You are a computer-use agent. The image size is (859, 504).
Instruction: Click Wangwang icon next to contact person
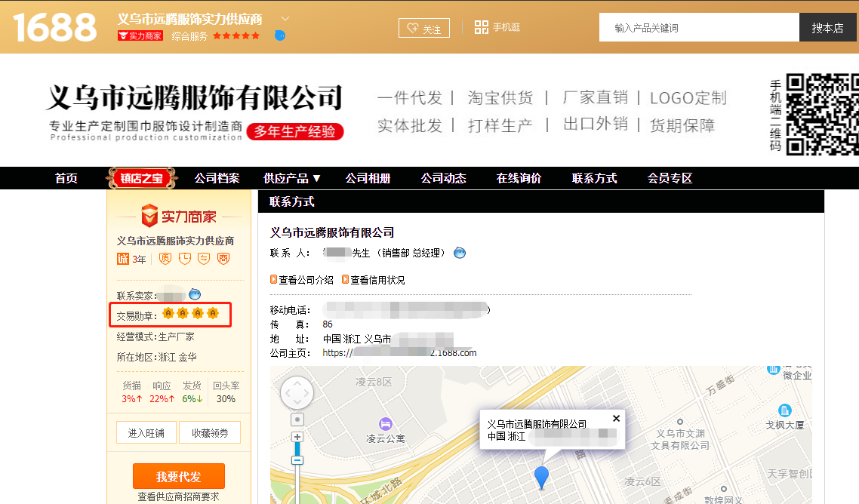click(x=460, y=253)
